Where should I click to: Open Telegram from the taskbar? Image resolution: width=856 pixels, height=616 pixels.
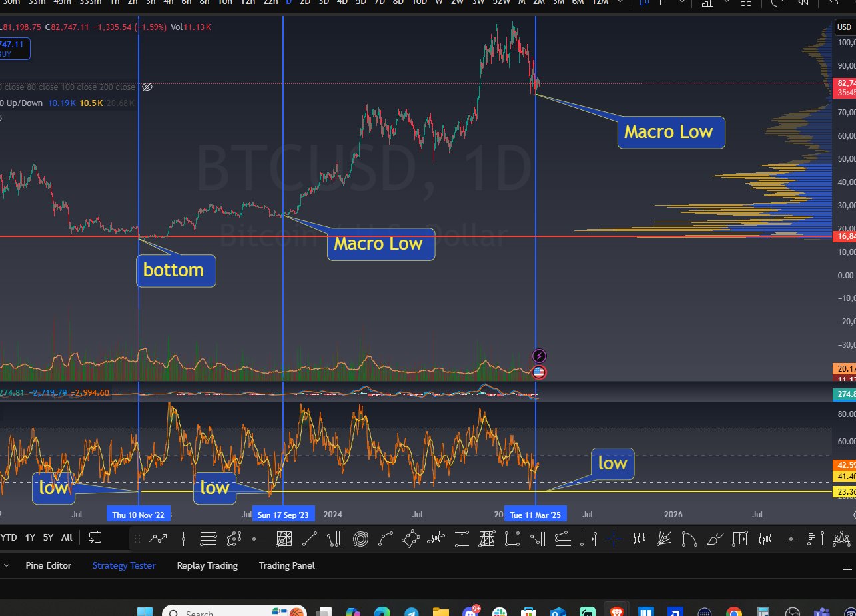[411, 613]
